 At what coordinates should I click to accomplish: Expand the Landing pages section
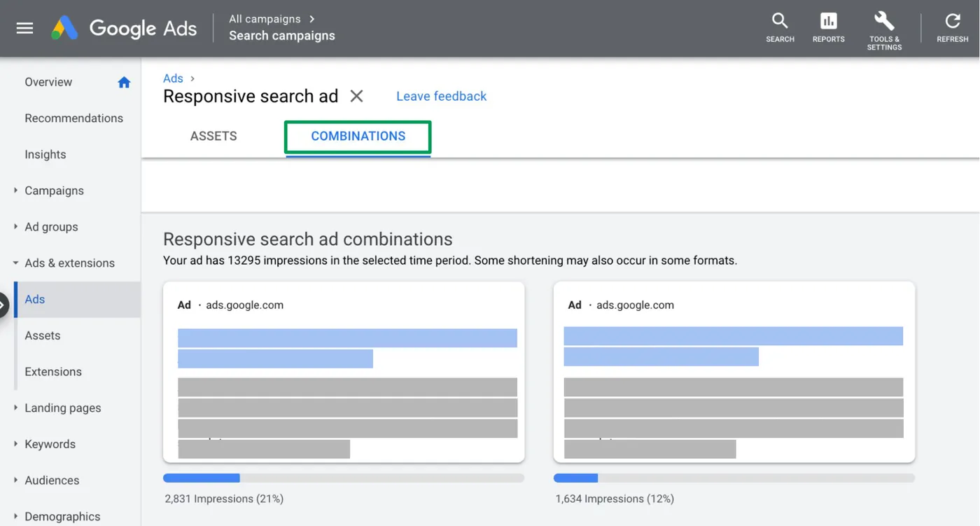click(15, 408)
